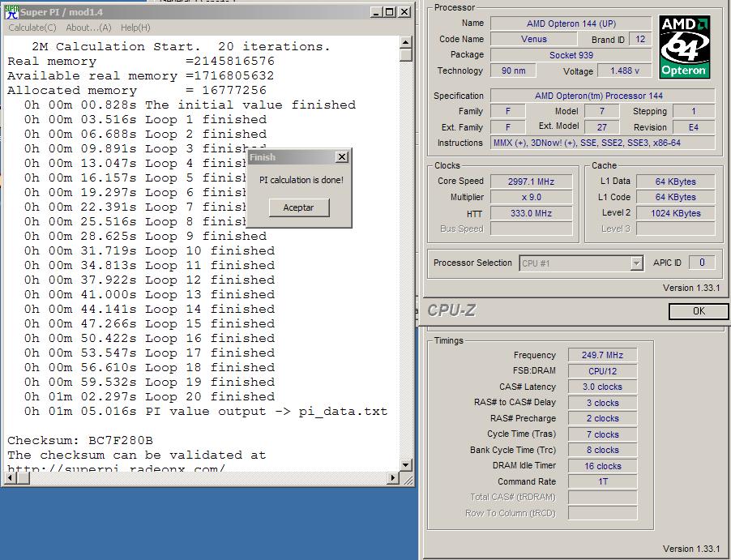Screen dimensions: 731x560
Task: Minimize the Super PI window
Action: [377, 12]
